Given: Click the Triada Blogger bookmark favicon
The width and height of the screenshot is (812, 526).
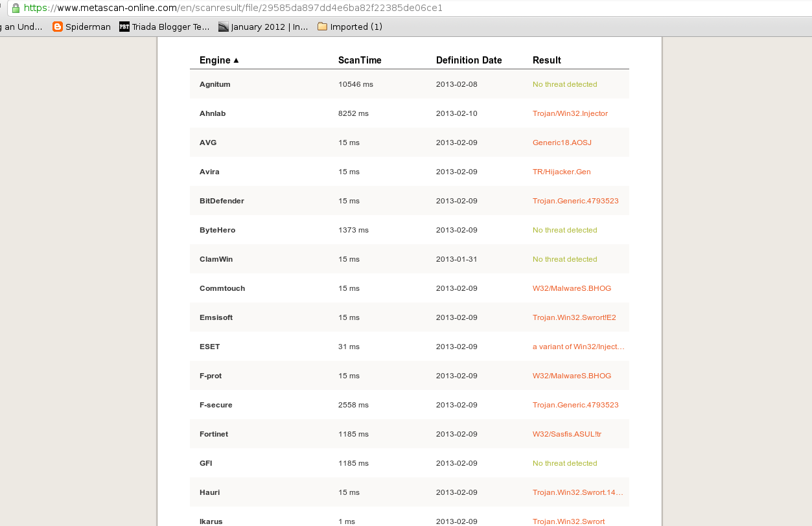Looking at the screenshot, I should 124,27.
